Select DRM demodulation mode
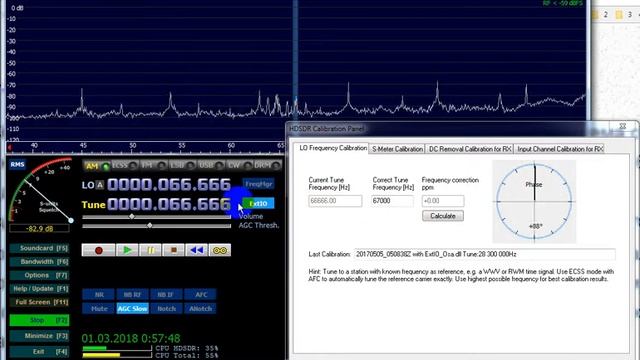This screenshot has height=360, width=640. click(x=267, y=166)
